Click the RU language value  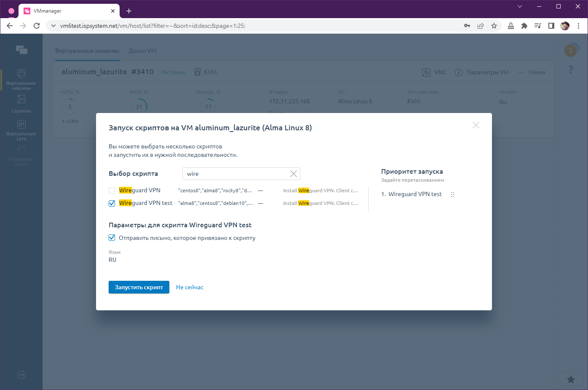tap(112, 260)
